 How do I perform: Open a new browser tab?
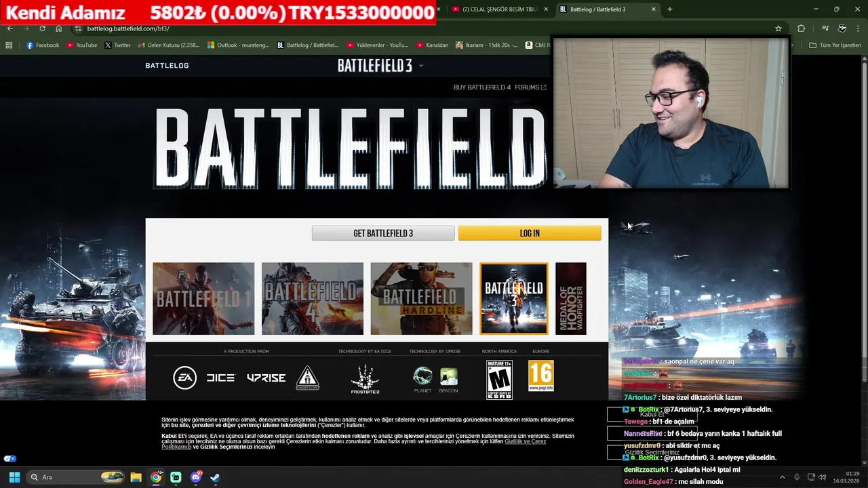[x=670, y=9]
